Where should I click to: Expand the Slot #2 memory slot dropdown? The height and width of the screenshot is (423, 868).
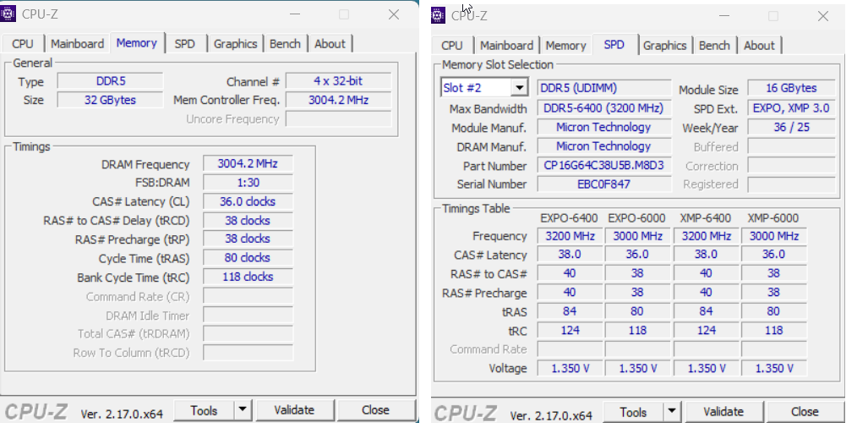[519, 88]
